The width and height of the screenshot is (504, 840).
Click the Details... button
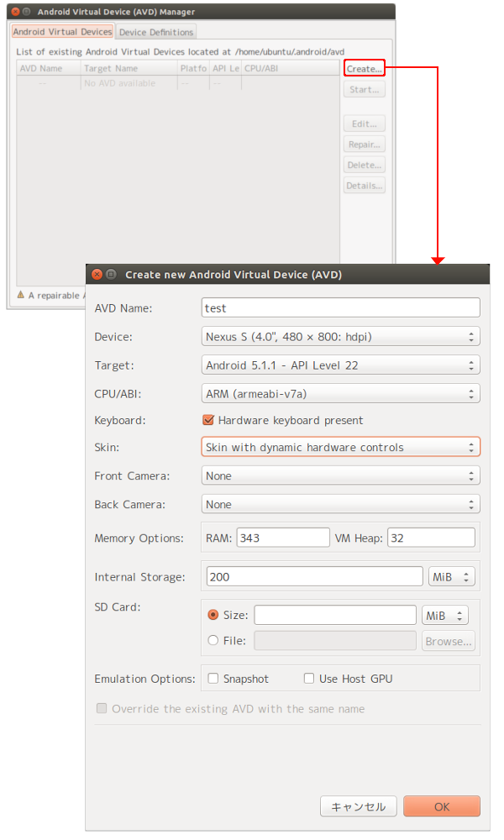click(365, 186)
